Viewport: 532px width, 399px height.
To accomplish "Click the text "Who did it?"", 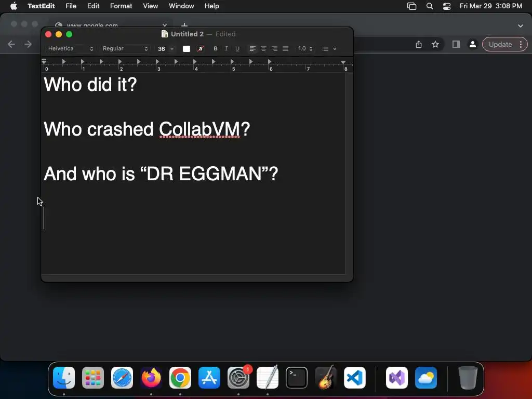I will tap(90, 85).
